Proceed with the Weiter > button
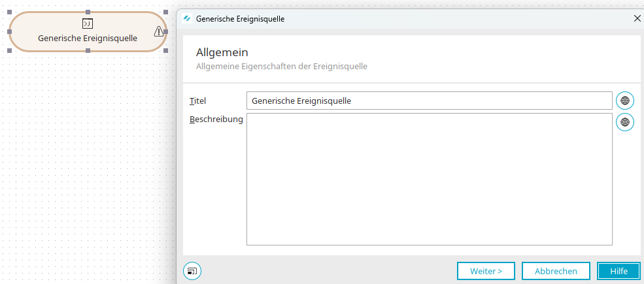The height and width of the screenshot is (284, 644). click(486, 271)
